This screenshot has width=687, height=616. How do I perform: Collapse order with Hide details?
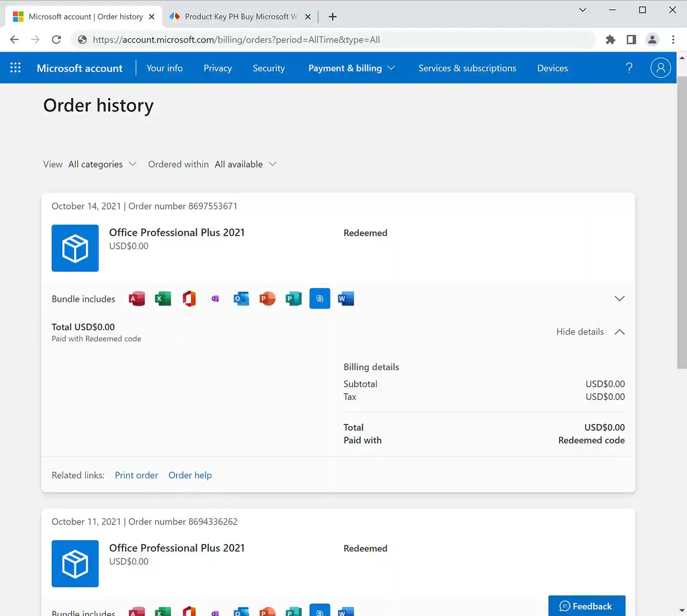coord(590,332)
